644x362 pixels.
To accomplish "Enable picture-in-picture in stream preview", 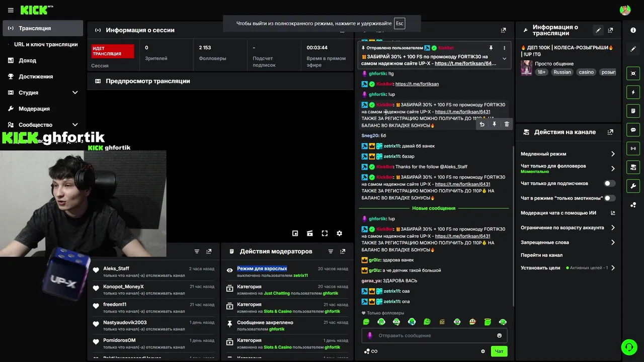I will click(x=295, y=233).
